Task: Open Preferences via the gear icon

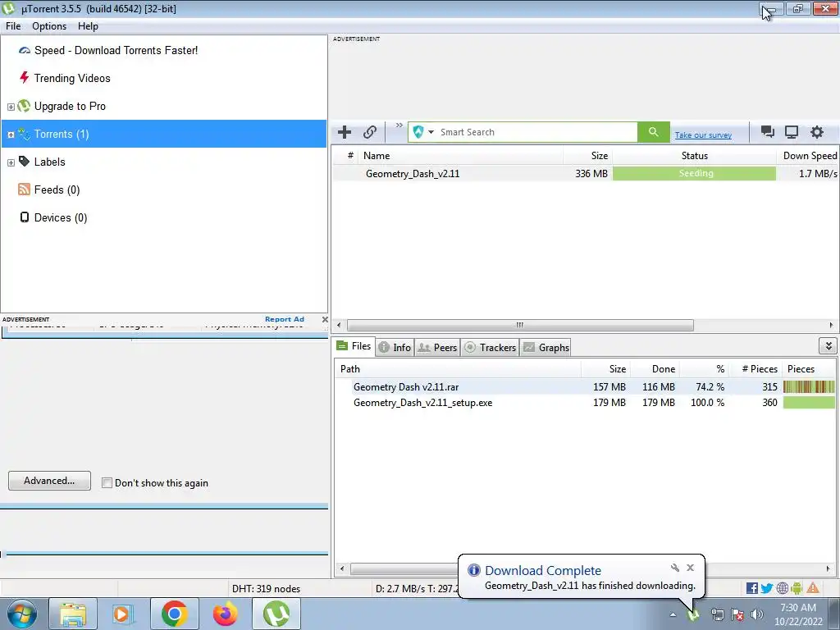Action: 816,132
